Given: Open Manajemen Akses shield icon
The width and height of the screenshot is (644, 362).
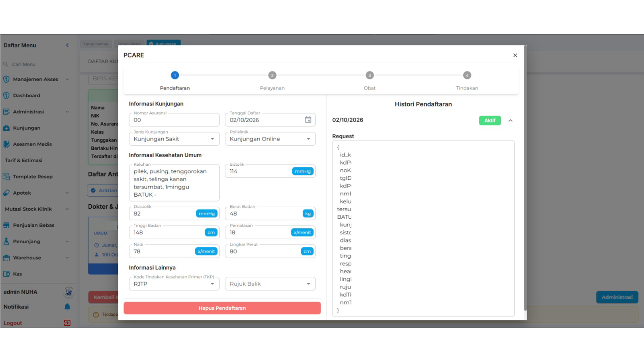Looking at the screenshot, I should pos(6,79).
